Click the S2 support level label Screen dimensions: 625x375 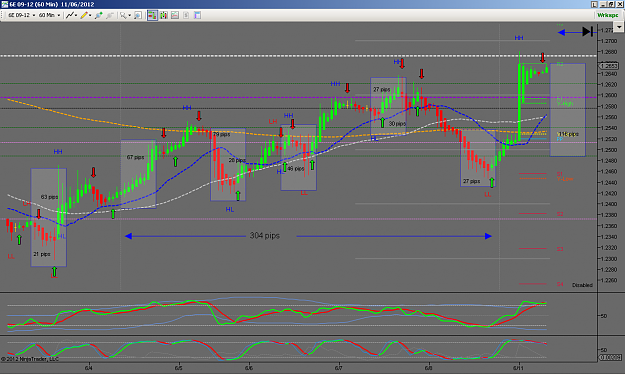coord(560,214)
